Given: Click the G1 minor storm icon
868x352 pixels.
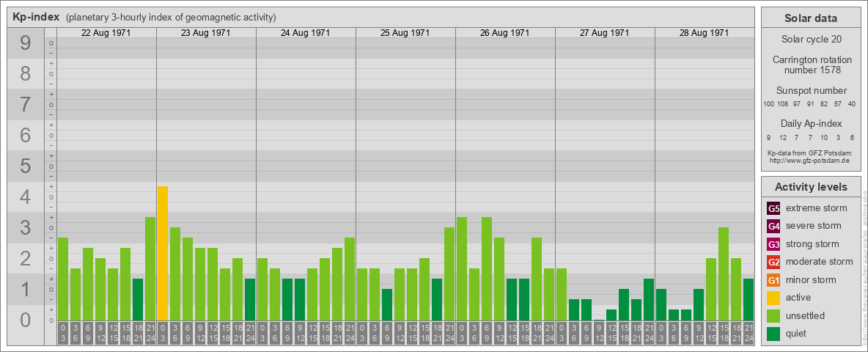Looking at the screenshot, I should 773,280.
